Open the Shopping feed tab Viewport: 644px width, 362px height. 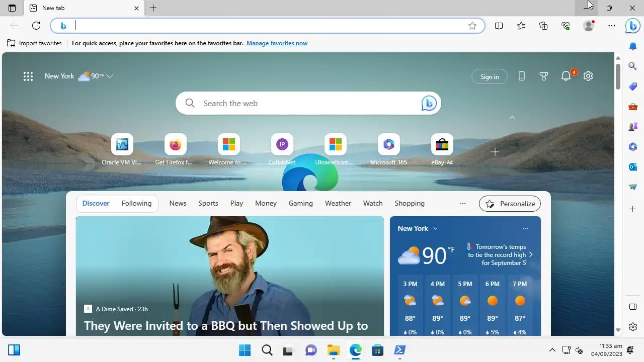tap(410, 204)
